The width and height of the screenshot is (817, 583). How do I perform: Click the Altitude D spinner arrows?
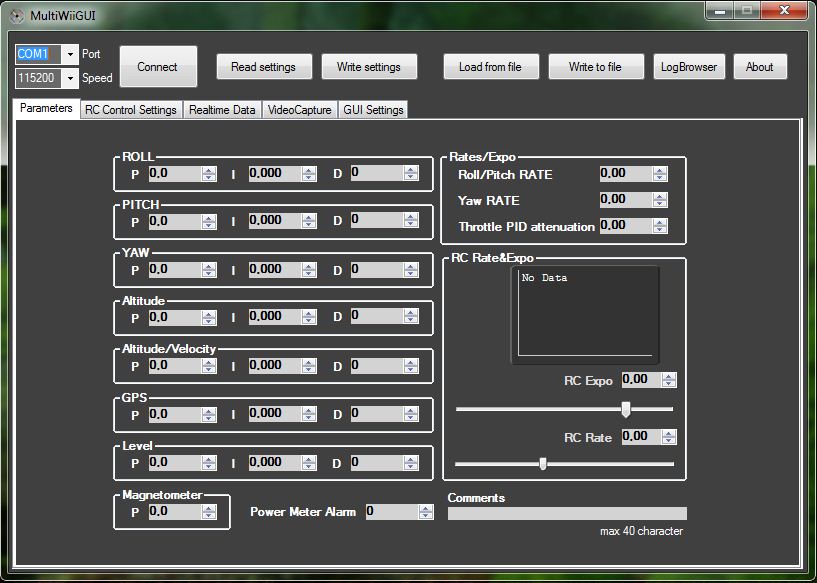[x=411, y=316]
